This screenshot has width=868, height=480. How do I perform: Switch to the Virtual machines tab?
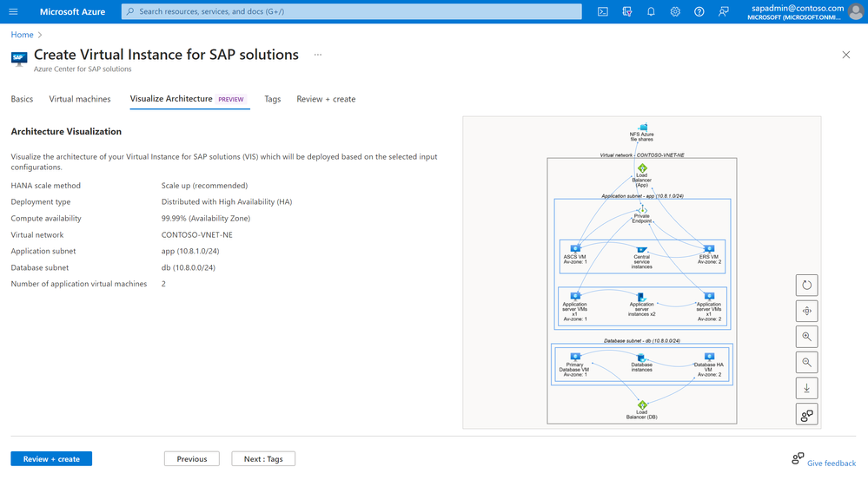coord(80,99)
